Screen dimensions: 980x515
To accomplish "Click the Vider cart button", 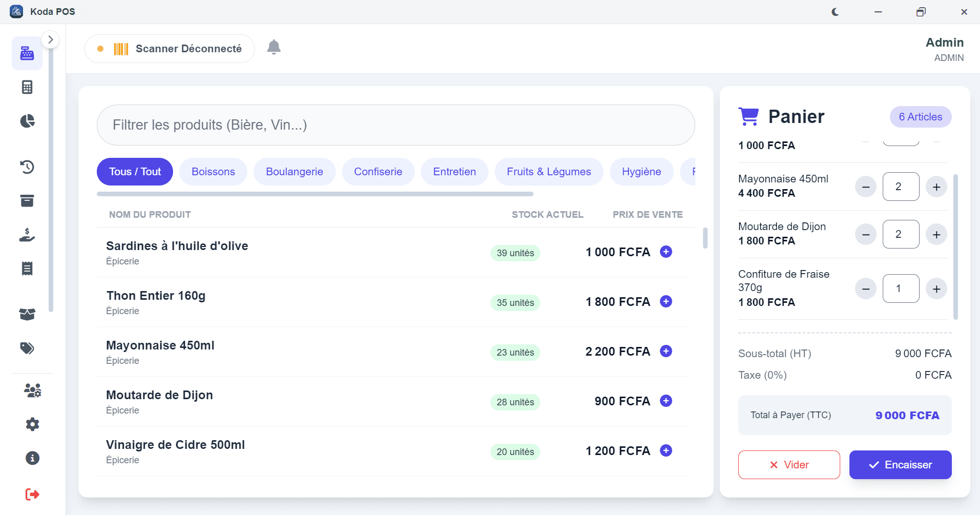I will [x=789, y=465].
